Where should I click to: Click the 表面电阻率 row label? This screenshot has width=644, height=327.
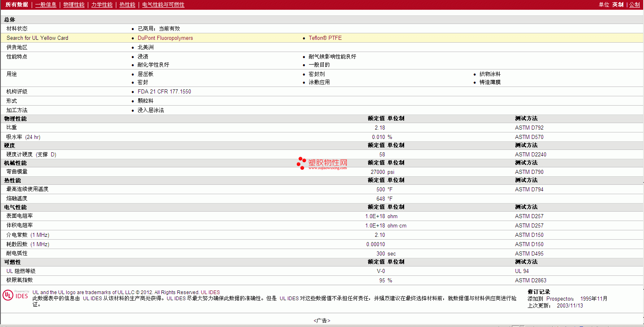click(20, 216)
